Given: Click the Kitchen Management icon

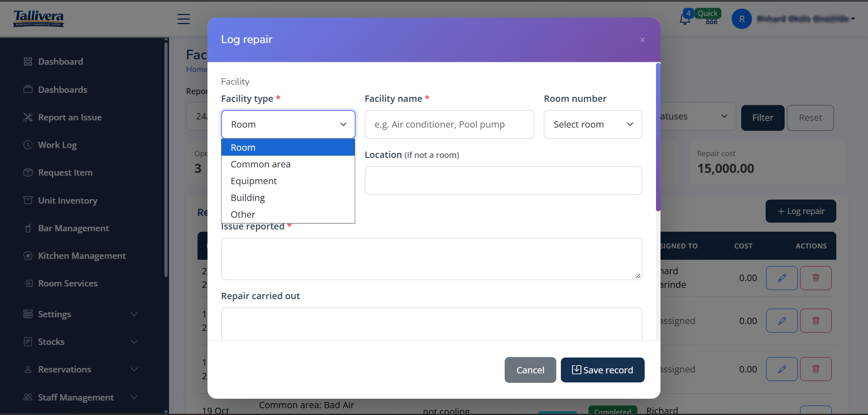Looking at the screenshot, I should click(28, 256).
